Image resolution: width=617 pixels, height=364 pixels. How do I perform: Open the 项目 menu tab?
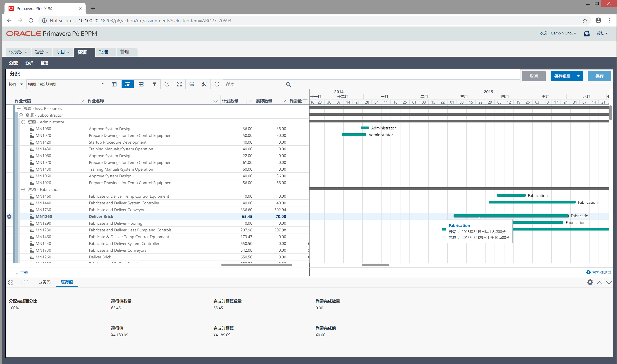click(x=63, y=52)
